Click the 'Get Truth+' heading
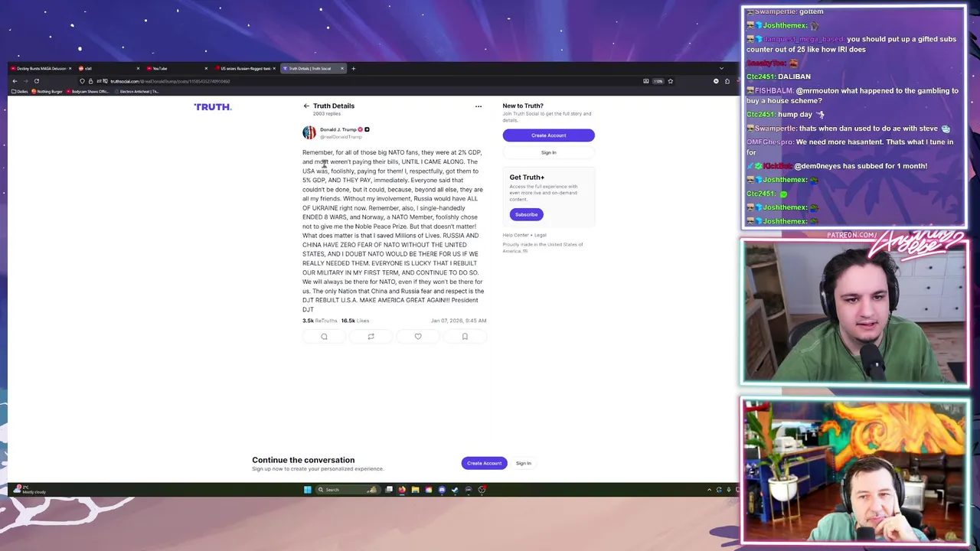 click(527, 178)
